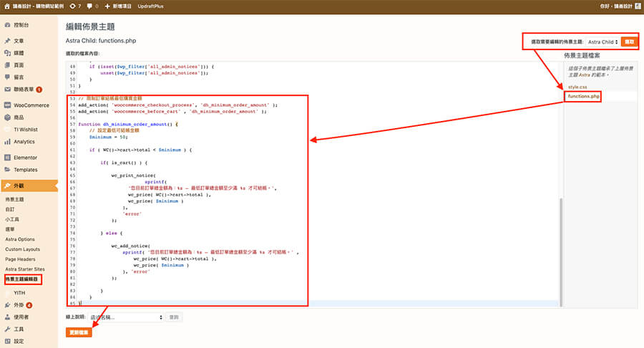Click inside the functions.php code editor
Screen dimensions: 644x348
click(x=322, y=200)
